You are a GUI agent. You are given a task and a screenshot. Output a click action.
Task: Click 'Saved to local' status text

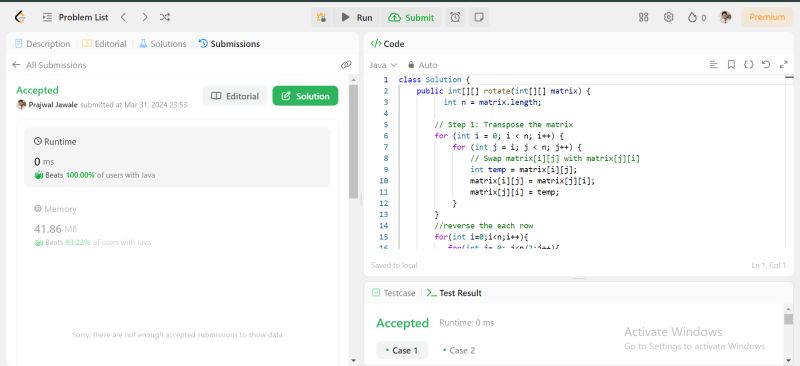(394, 265)
